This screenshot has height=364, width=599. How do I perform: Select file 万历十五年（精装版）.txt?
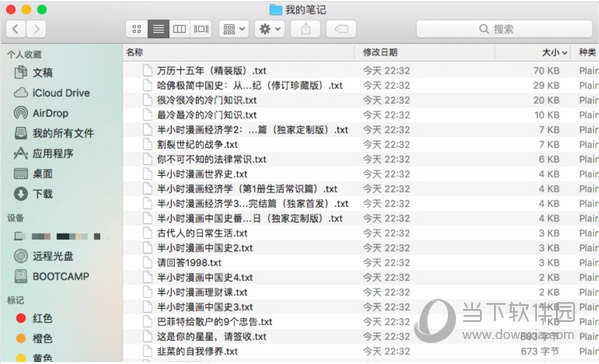(212, 71)
